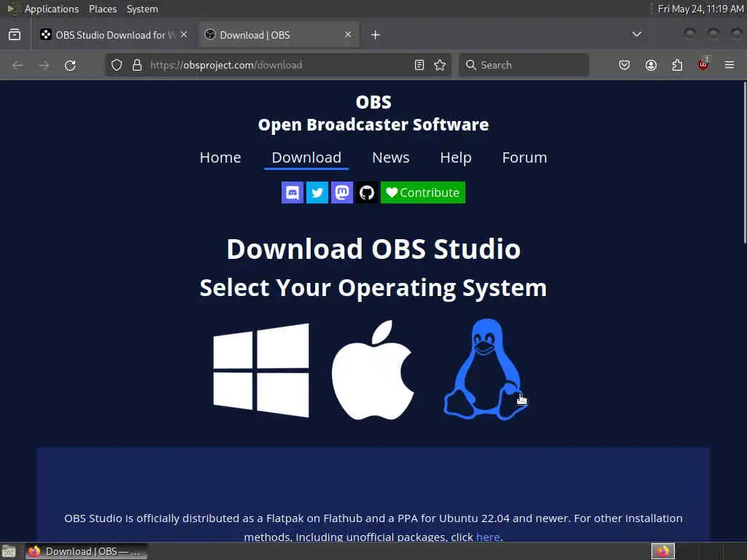Reload the current page

coord(70,65)
